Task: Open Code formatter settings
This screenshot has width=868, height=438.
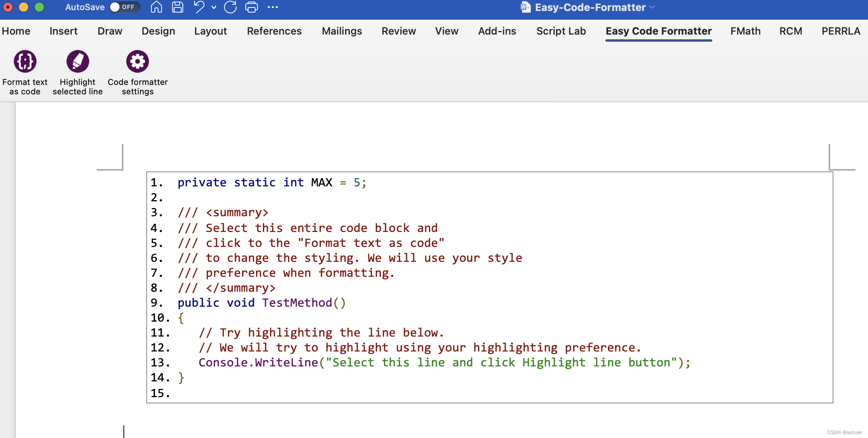Action: click(x=138, y=62)
